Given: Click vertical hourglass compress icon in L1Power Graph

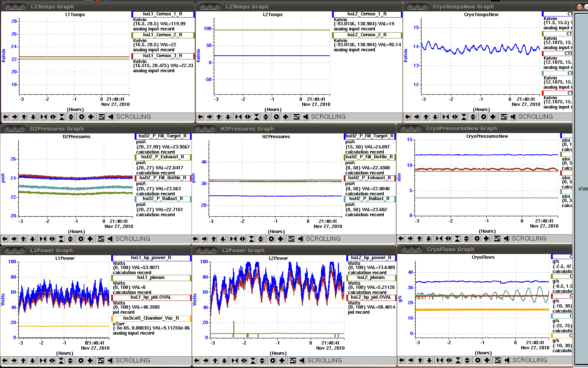Looking at the screenshot, I should 61,361.
